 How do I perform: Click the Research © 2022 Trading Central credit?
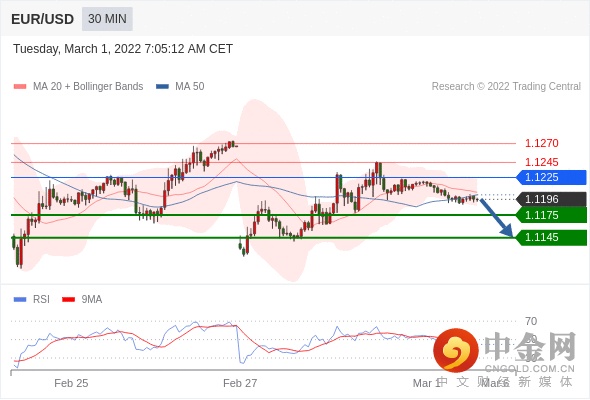coord(506,87)
